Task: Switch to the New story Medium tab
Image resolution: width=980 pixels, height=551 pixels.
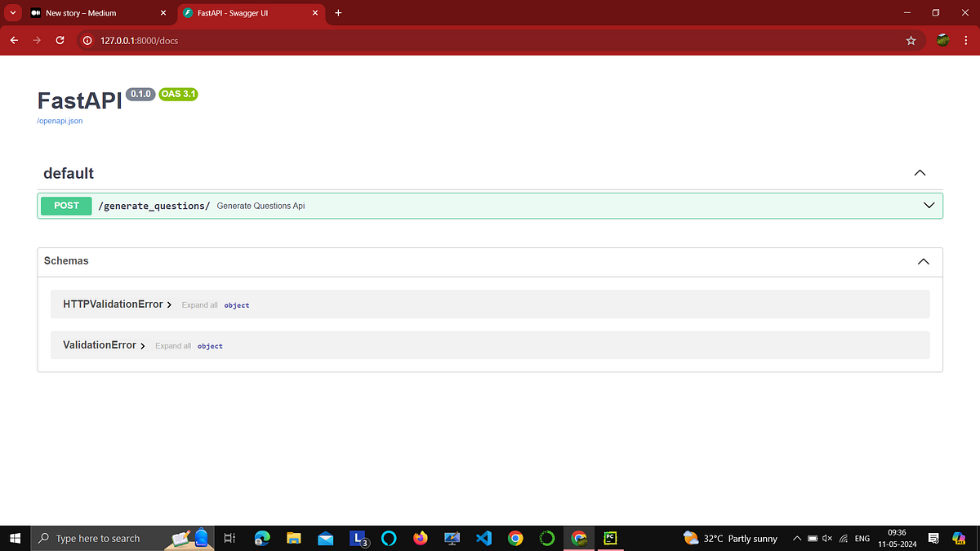Action: click(x=82, y=12)
